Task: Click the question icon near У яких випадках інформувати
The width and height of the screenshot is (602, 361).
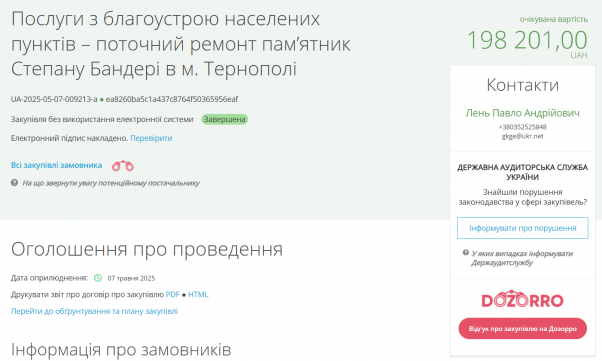Action: click(x=466, y=253)
